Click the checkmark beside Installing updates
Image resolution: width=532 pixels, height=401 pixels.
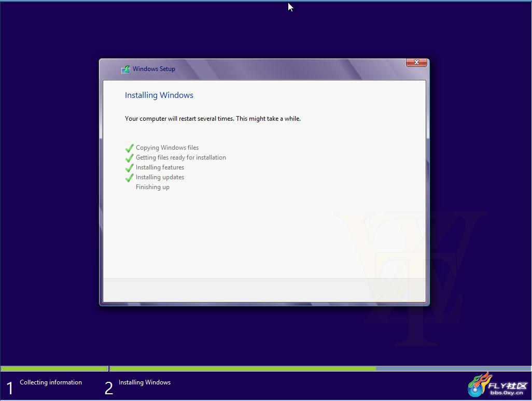129,178
